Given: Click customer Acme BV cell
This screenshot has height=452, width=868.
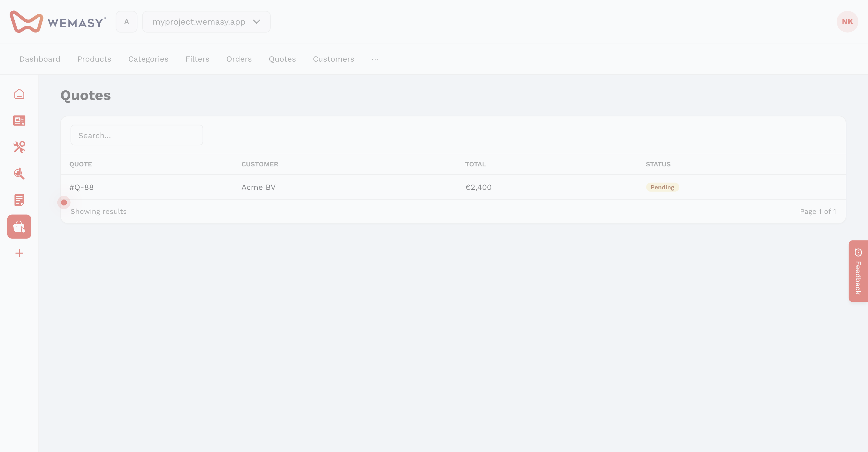Looking at the screenshot, I should [x=259, y=187].
